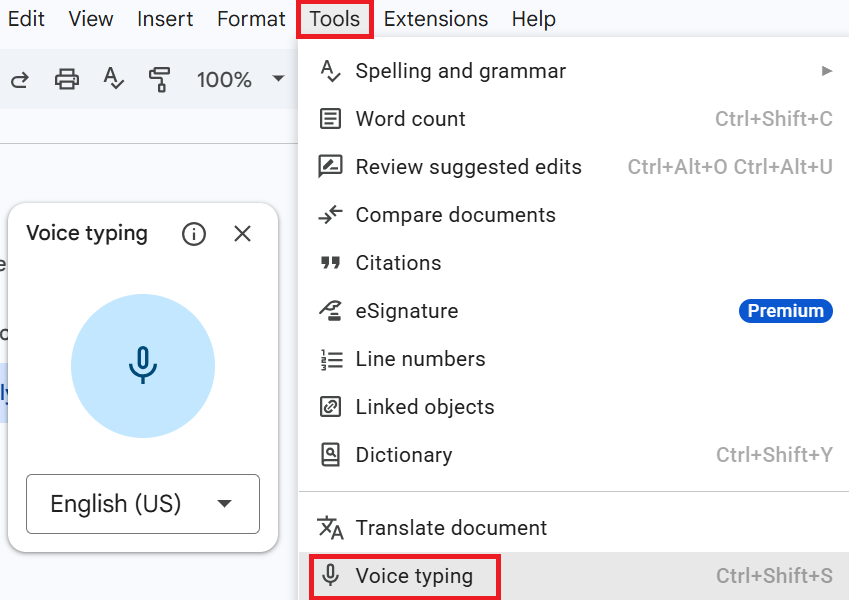The width and height of the screenshot is (849, 600).
Task: Click the Ctrl+Shift+Y shortcut text
Action: (774, 455)
